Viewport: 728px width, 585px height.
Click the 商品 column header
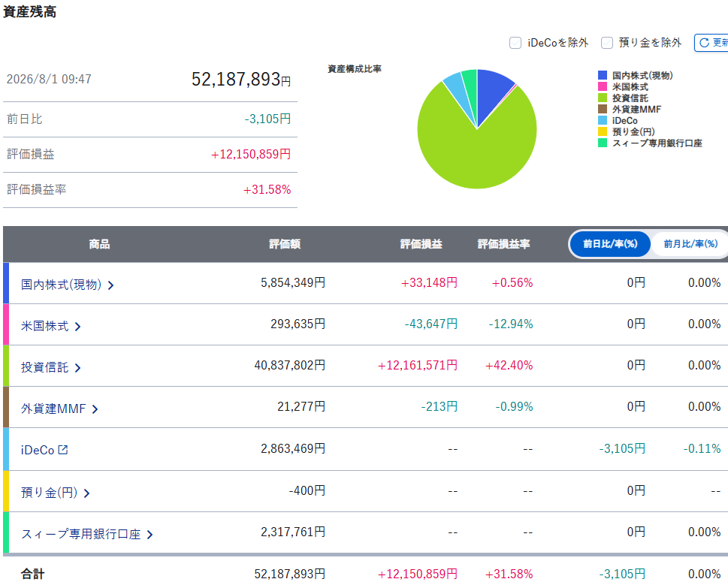99,244
